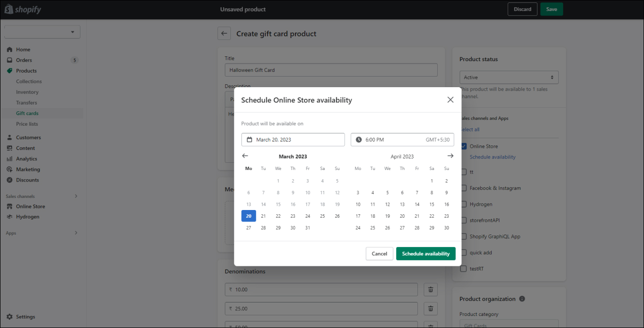Check the Hydrogen sales channel checkbox
This screenshot has width=644, height=328.
point(464,204)
